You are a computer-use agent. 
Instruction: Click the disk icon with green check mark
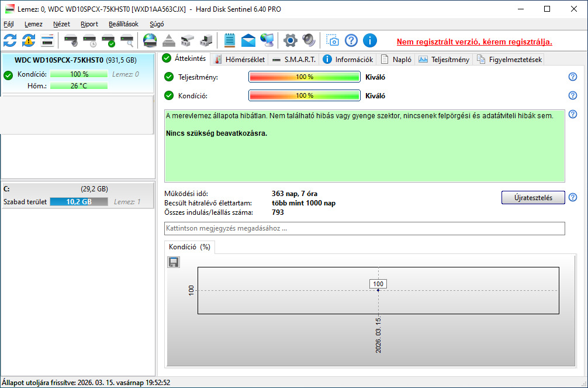[108, 40]
